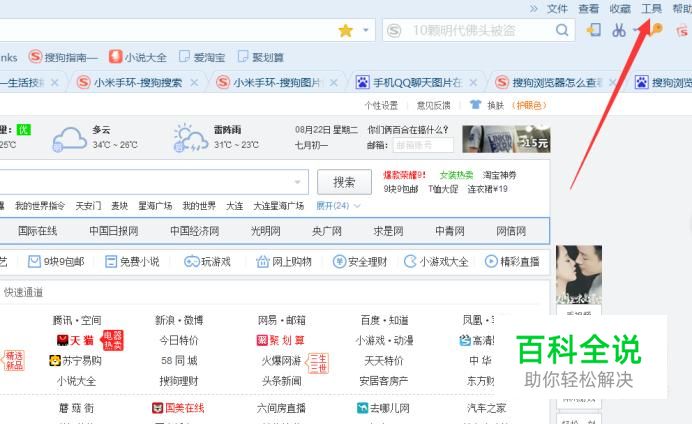Click 个性设置 link
Screen dimensions: 692x424
pos(381,105)
